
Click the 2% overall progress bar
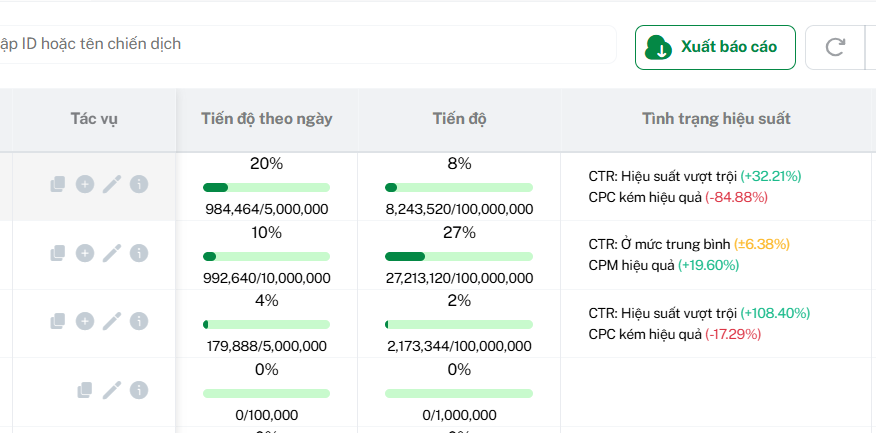pos(459,325)
